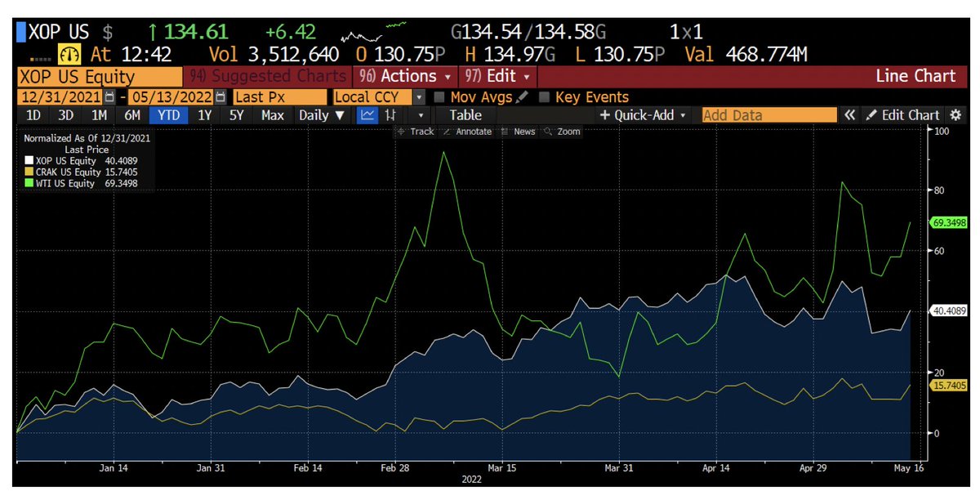Screen dimensions: 980x496
Task: Click the Mov Avgs pencil edit icon
Action: (523, 97)
